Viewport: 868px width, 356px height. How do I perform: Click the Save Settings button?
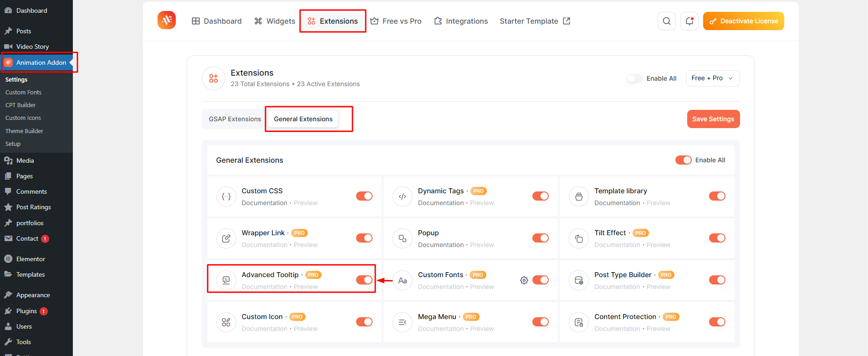(713, 119)
